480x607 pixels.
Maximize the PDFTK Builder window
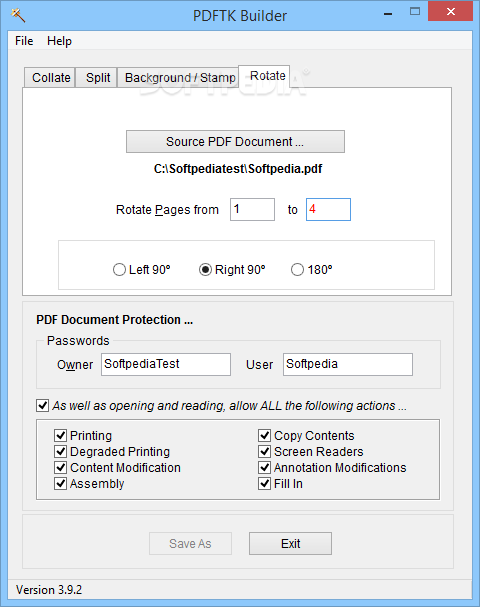pyautogui.click(x=415, y=12)
